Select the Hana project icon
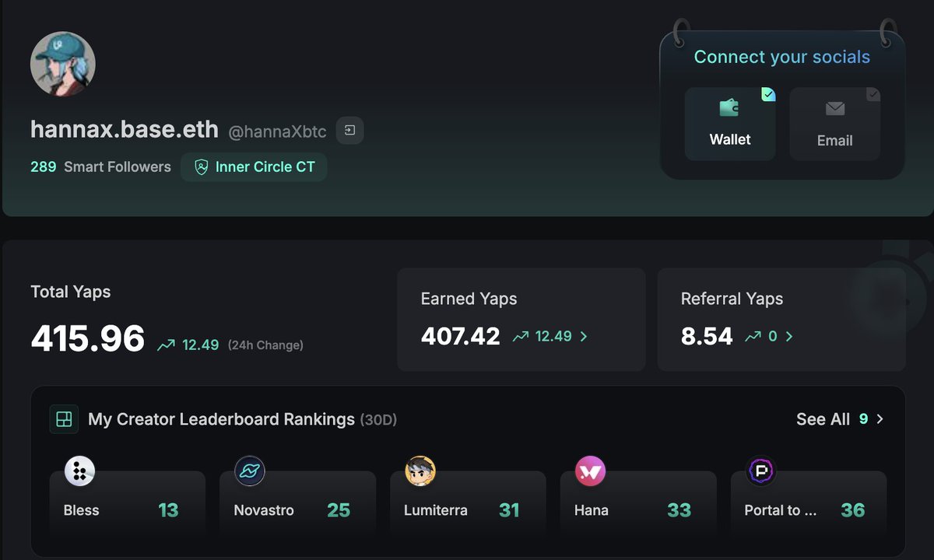This screenshot has height=560, width=934. 588,471
